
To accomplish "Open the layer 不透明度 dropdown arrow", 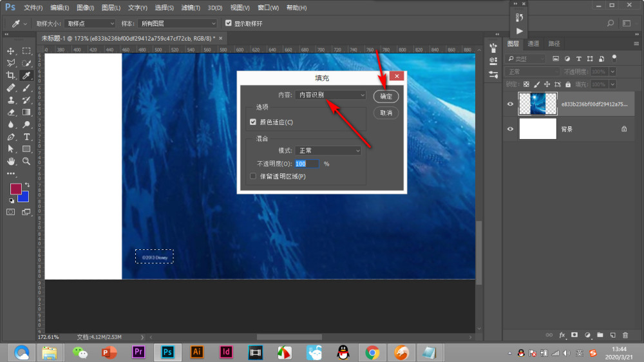I will [612, 72].
